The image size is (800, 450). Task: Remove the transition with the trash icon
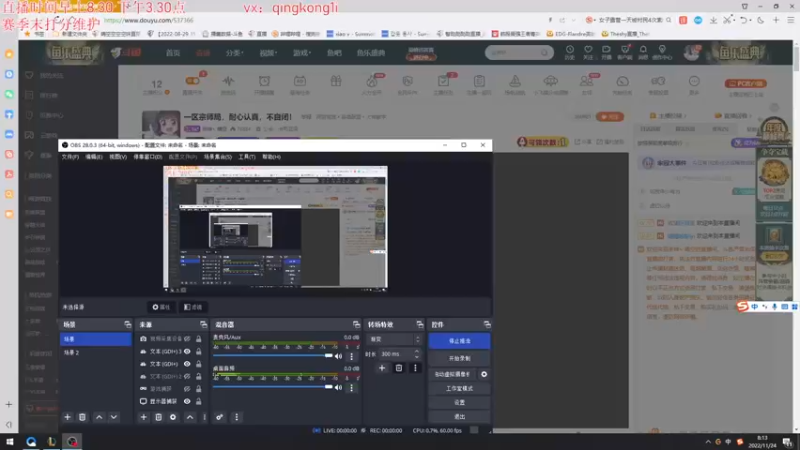tap(398, 368)
